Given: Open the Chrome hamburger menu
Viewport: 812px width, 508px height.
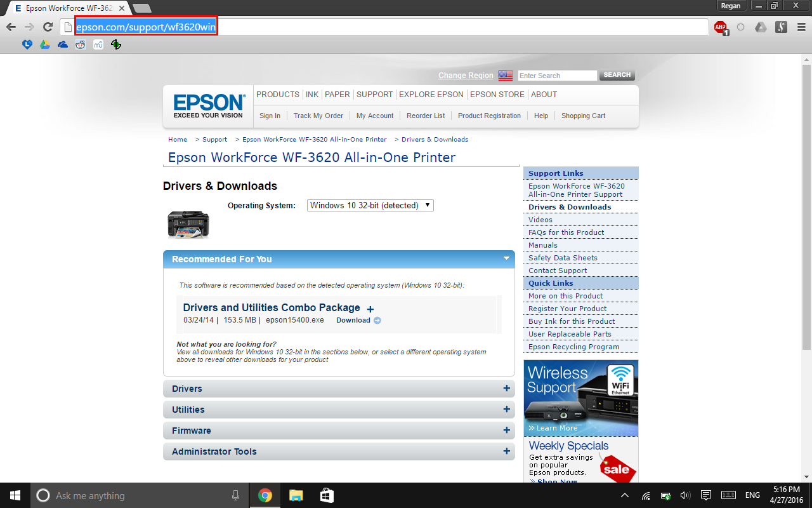Looking at the screenshot, I should [x=801, y=27].
